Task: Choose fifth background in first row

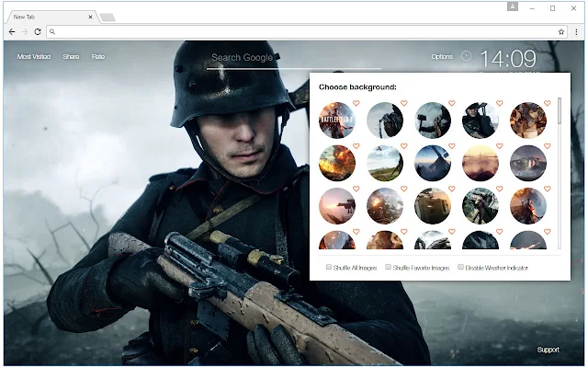Action: click(528, 121)
